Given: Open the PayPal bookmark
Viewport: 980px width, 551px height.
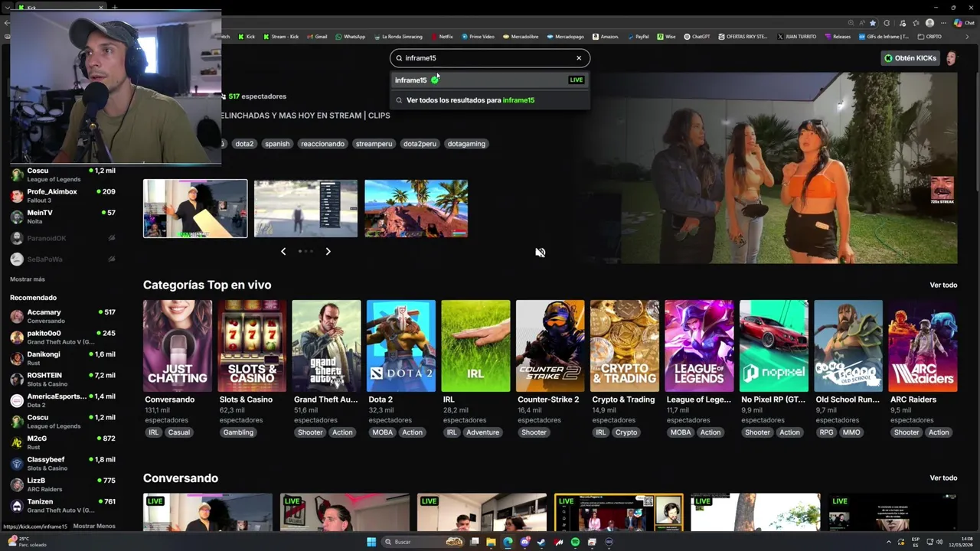Looking at the screenshot, I should tap(638, 37).
